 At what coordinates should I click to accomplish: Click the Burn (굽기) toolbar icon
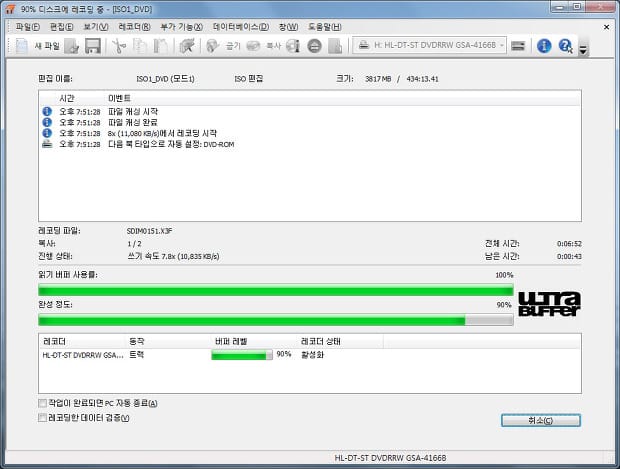point(224,46)
